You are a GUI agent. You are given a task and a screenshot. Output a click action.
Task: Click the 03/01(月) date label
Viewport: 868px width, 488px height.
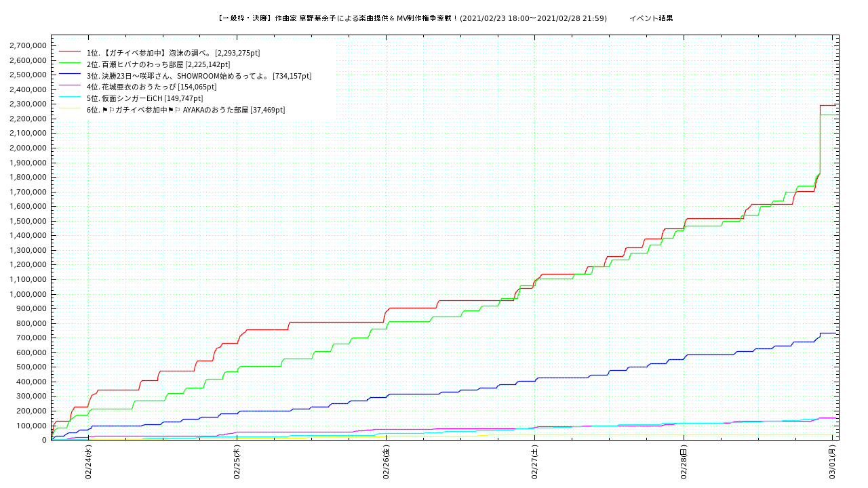[833, 462]
